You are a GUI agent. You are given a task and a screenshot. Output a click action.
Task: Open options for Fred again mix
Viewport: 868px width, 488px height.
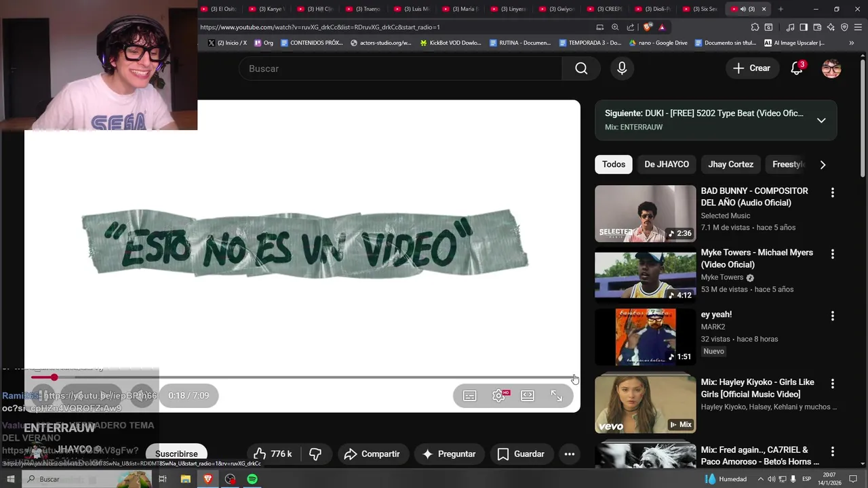[x=833, y=451]
